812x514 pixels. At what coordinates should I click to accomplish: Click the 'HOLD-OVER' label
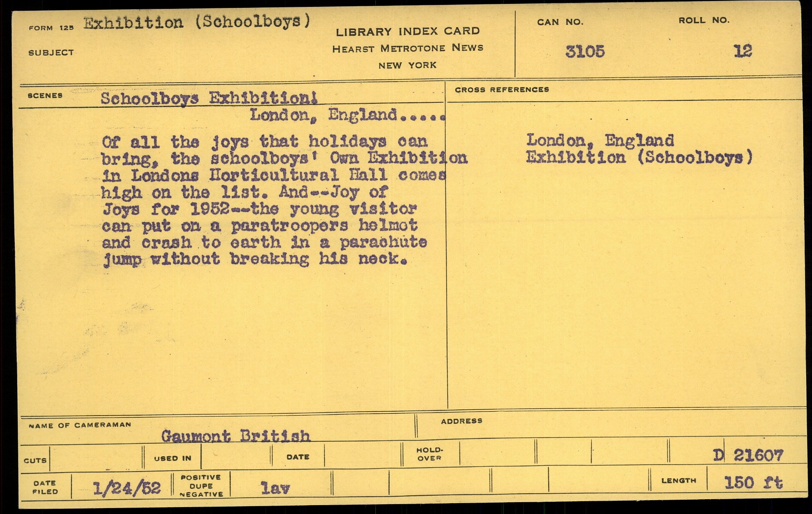click(430, 454)
